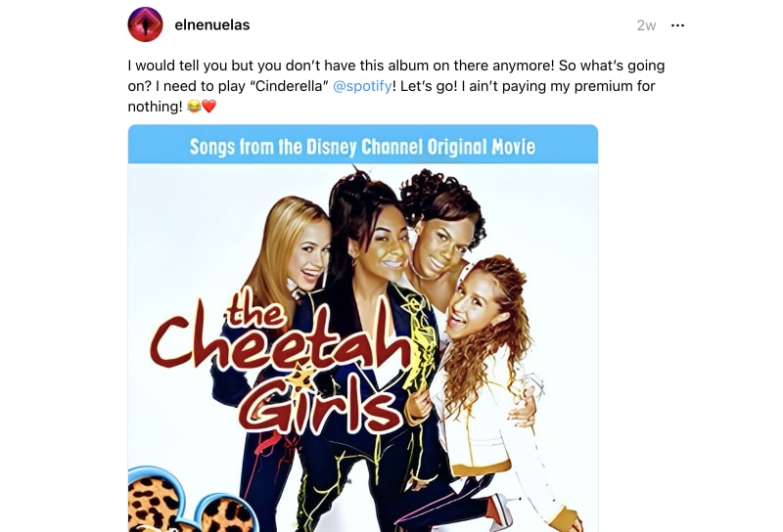Click the small word 'the' in the logo
Screen dimensions: 783x532
click(256, 313)
